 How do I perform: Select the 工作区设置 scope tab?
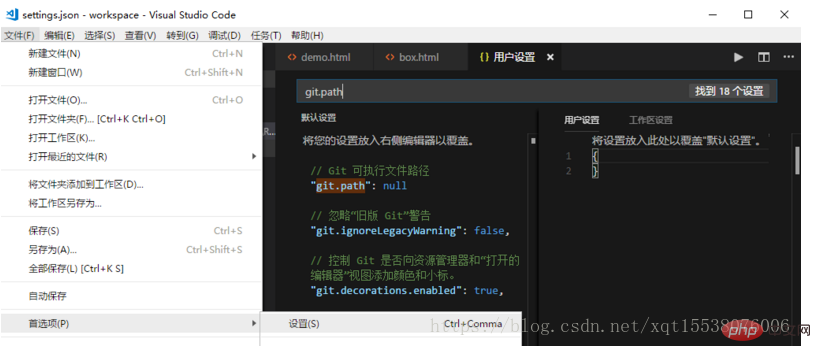[650, 120]
